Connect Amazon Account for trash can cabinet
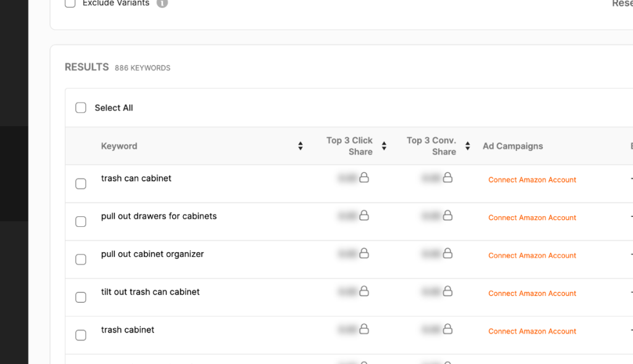 pos(532,180)
